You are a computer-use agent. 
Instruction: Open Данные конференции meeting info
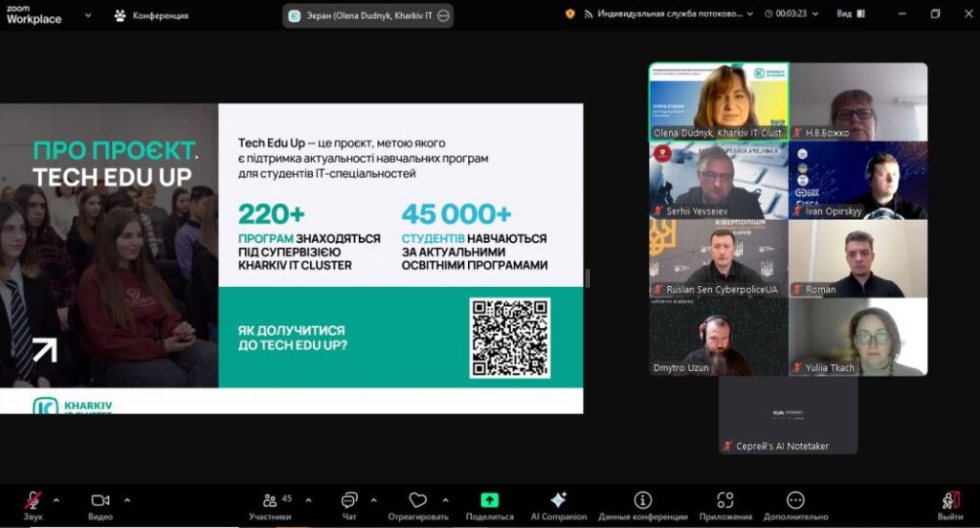(642, 505)
